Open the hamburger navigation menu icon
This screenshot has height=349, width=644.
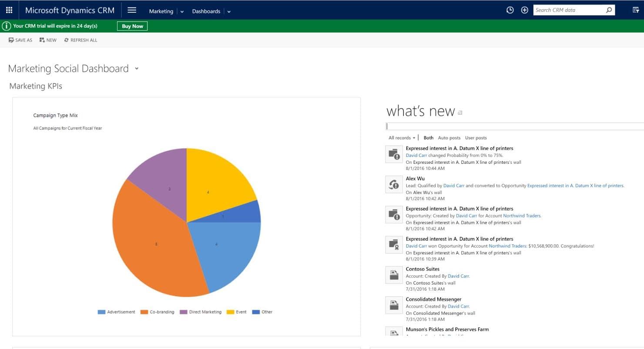point(132,10)
